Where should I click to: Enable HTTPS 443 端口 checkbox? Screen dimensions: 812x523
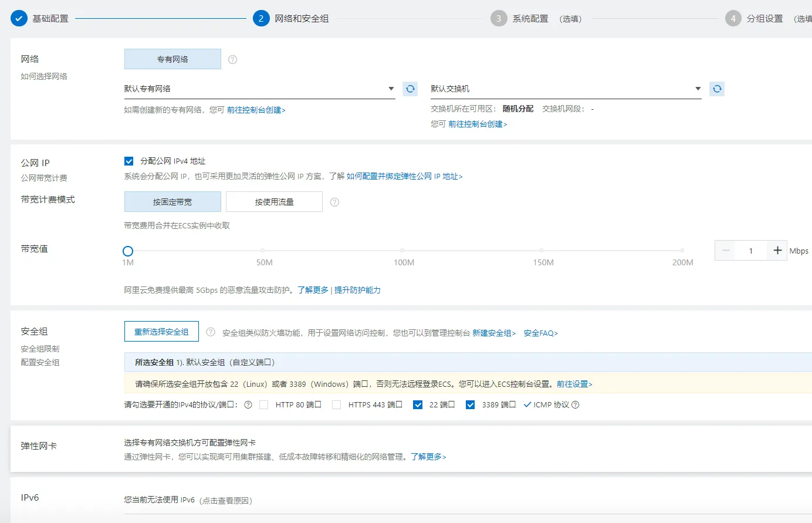[x=336, y=404]
